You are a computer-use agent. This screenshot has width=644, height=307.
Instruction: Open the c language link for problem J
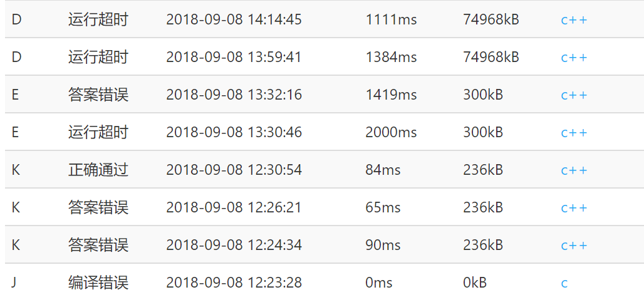(x=564, y=283)
